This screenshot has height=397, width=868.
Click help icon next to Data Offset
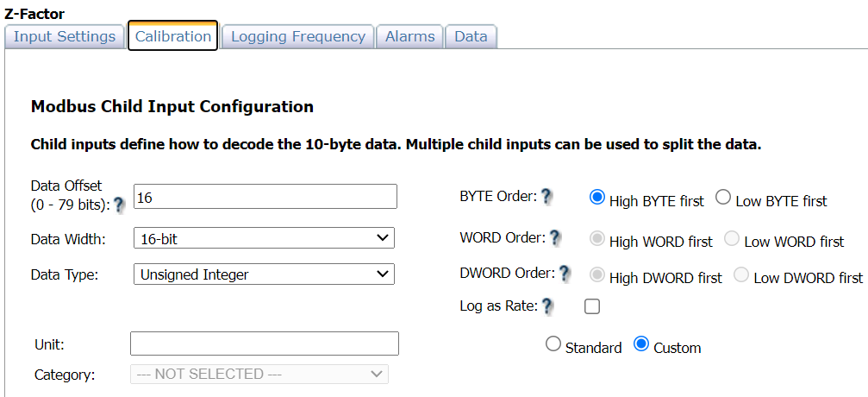click(x=119, y=204)
